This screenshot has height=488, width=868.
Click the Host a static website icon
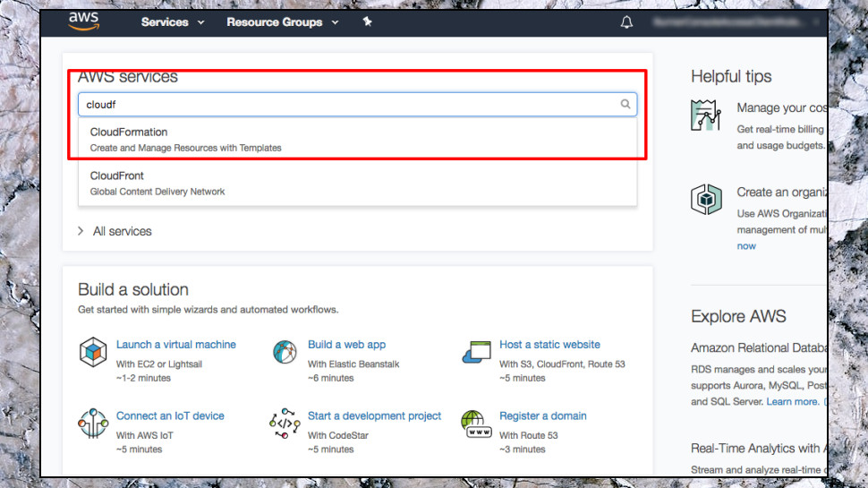pos(477,352)
